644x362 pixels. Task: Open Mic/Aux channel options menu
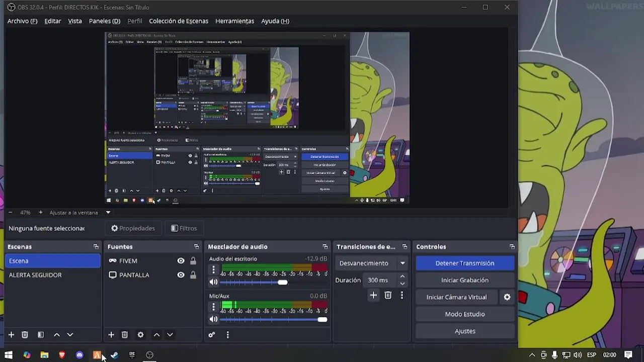(213, 307)
